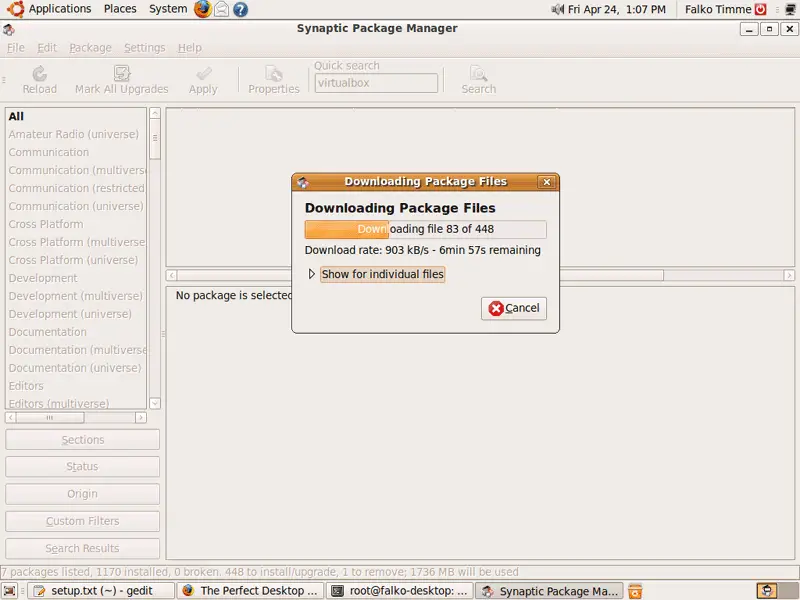The width and height of the screenshot is (800, 600).
Task: Click the clock showing Fri Apr 24
Action: pyautogui.click(x=616, y=9)
